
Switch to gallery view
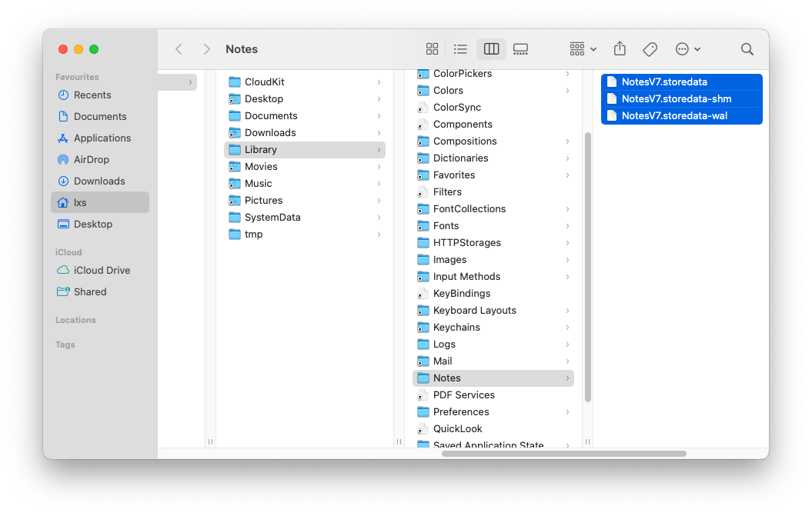[x=520, y=49]
